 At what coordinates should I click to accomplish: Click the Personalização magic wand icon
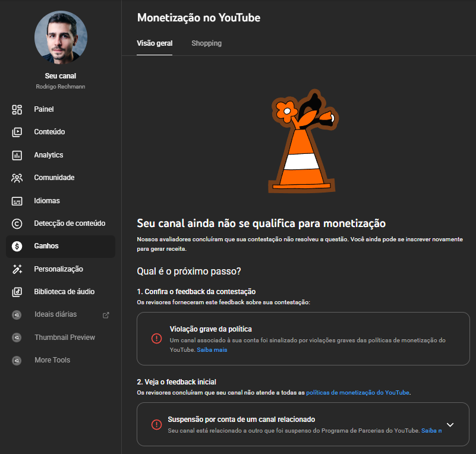pos(17,269)
